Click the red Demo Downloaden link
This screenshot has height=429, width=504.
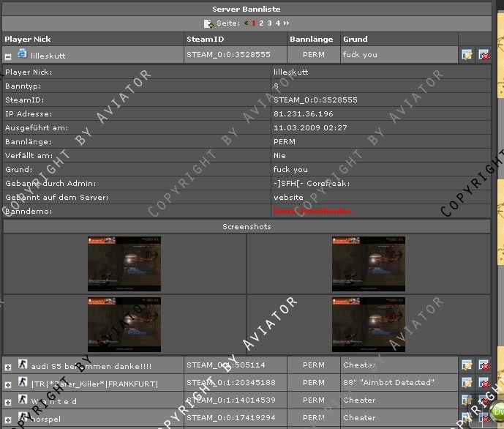312,212
